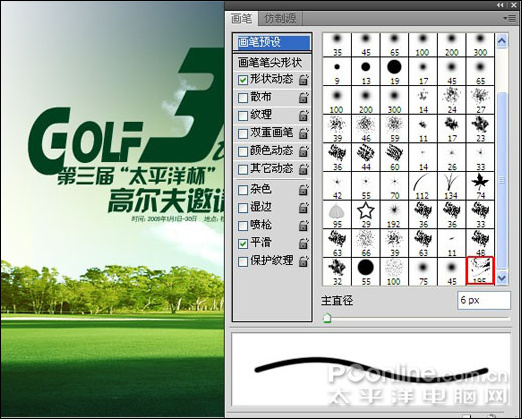522x419 pixels.
Task: Pick the highlighted 195 brush preset
Action: (480, 271)
